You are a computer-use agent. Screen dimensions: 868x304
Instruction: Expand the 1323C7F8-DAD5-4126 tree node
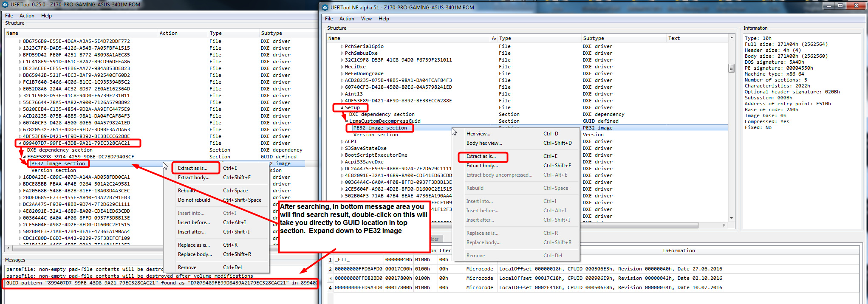20,48
